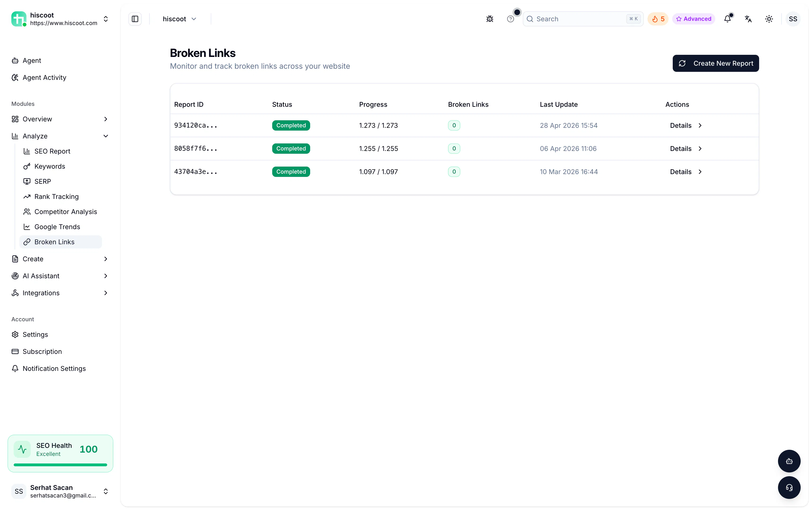Screen dimensions: 812x510
Task: Expand the Integrations module
Action: point(60,293)
